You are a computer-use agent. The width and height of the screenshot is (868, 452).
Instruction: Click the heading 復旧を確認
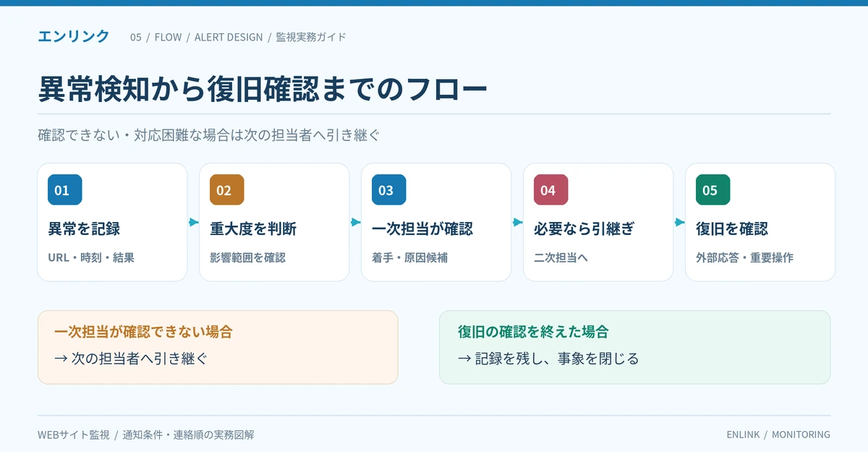coord(732,229)
